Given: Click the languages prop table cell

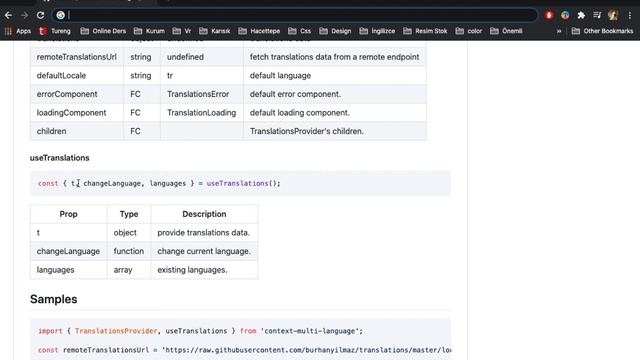Looking at the screenshot, I should coord(68,270).
